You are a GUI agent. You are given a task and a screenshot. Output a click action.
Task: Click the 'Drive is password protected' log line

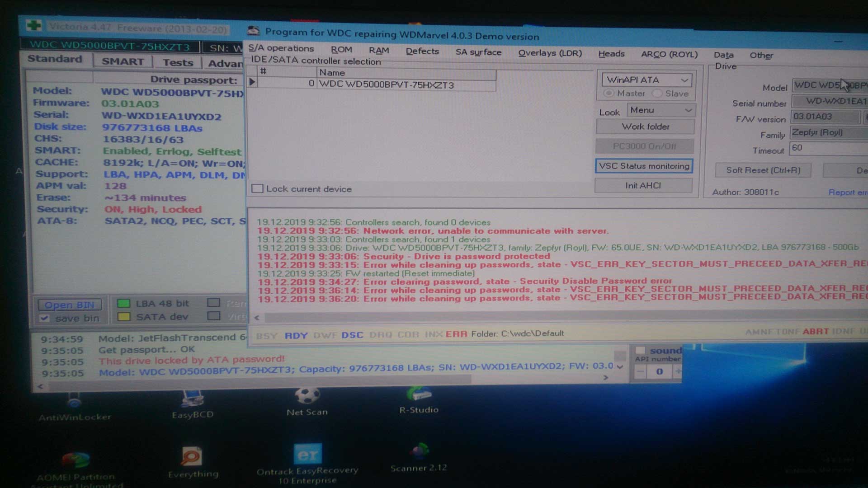(403, 256)
